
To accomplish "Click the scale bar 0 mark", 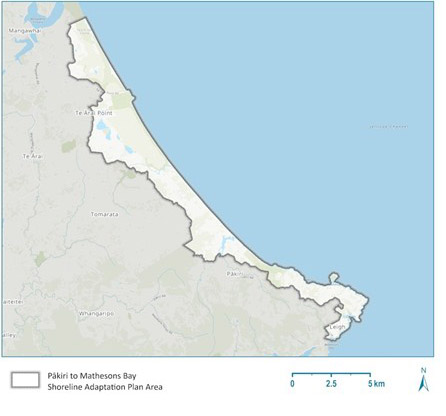I will coord(292,384).
